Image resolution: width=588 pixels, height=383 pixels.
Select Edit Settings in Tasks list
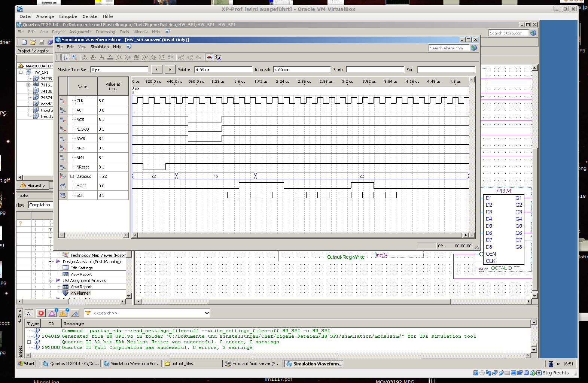(x=81, y=268)
